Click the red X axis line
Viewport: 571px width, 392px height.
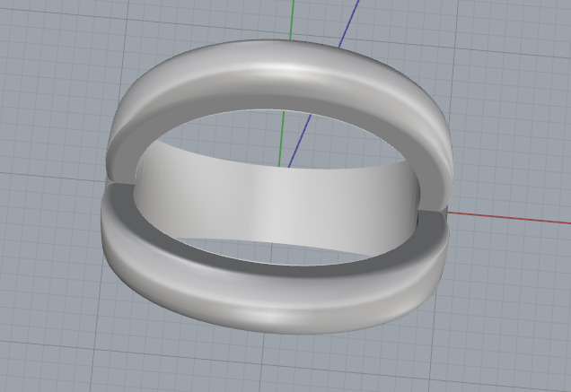pos(509,218)
